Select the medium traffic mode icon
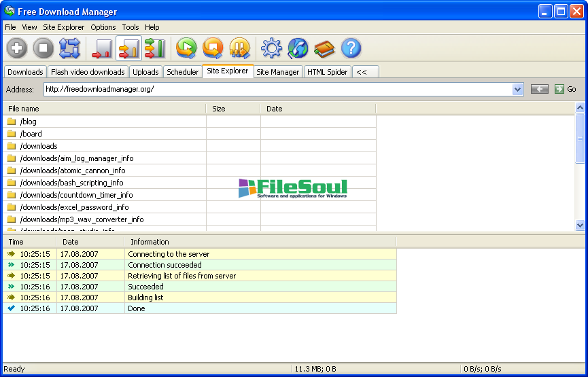 [x=128, y=48]
